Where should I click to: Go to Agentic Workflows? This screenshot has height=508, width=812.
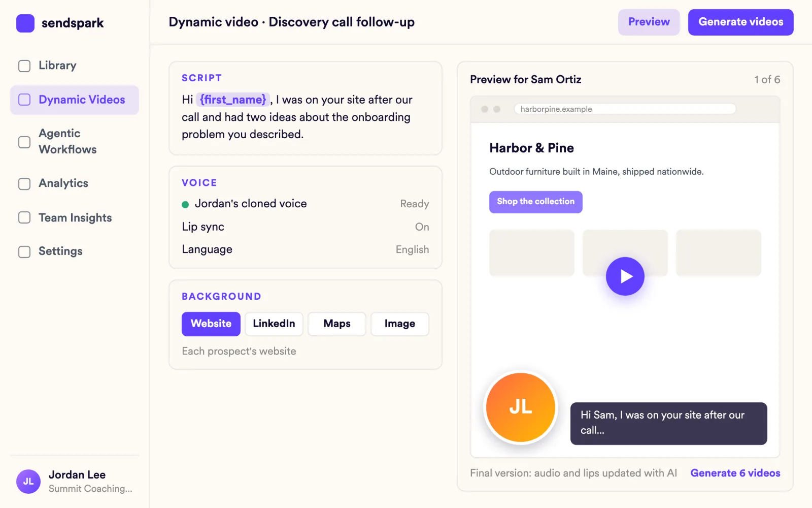click(75, 141)
